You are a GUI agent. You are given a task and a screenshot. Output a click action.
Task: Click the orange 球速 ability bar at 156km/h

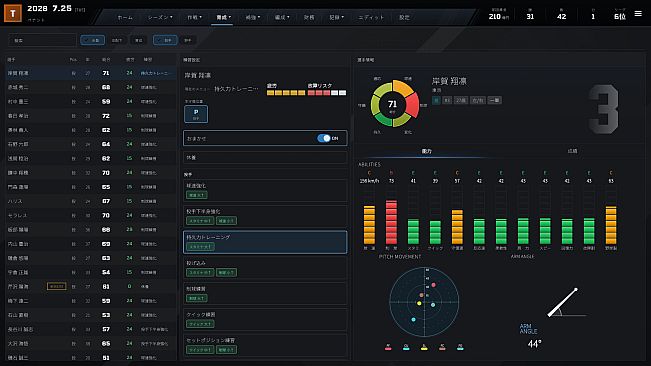click(x=369, y=224)
